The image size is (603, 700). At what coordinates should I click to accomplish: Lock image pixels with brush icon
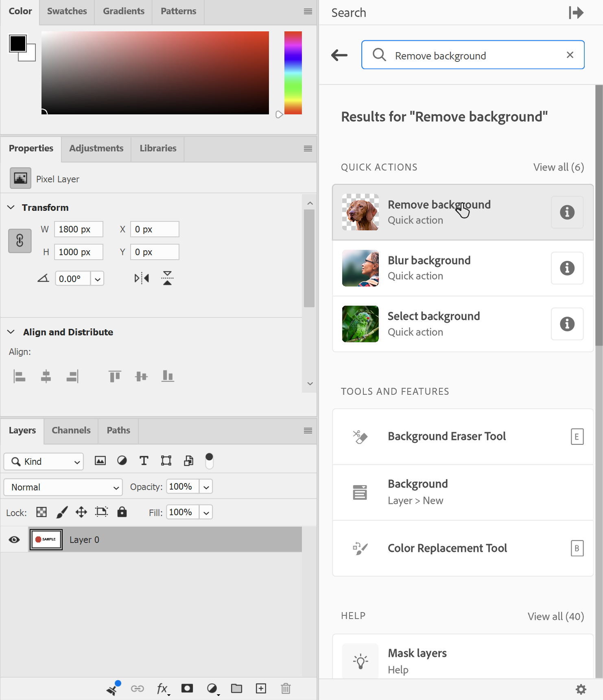[62, 512]
